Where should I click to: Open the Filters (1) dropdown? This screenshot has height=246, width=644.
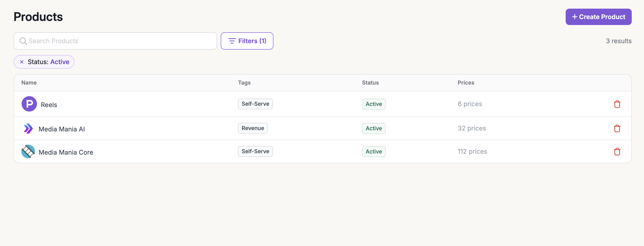[x=247, y=41]
